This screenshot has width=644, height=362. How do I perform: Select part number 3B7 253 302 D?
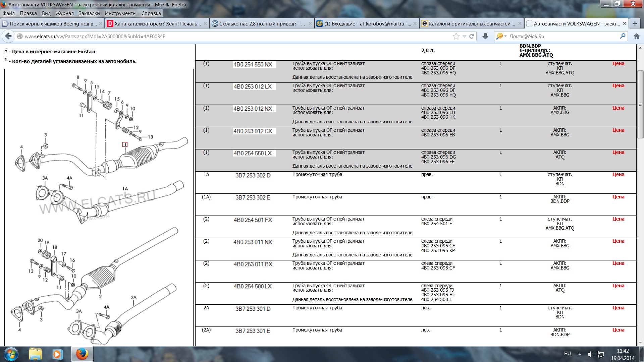pyautogui.click(x=253, y=175)
